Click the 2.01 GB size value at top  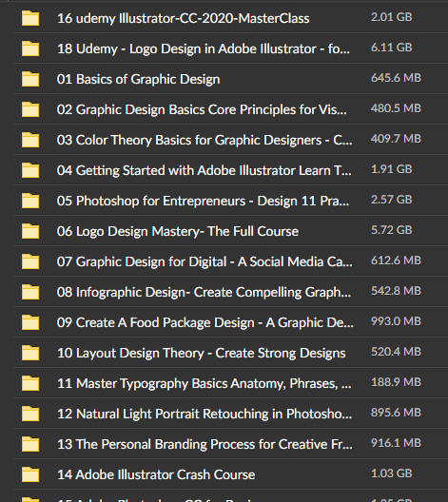[x=391, y=17]
